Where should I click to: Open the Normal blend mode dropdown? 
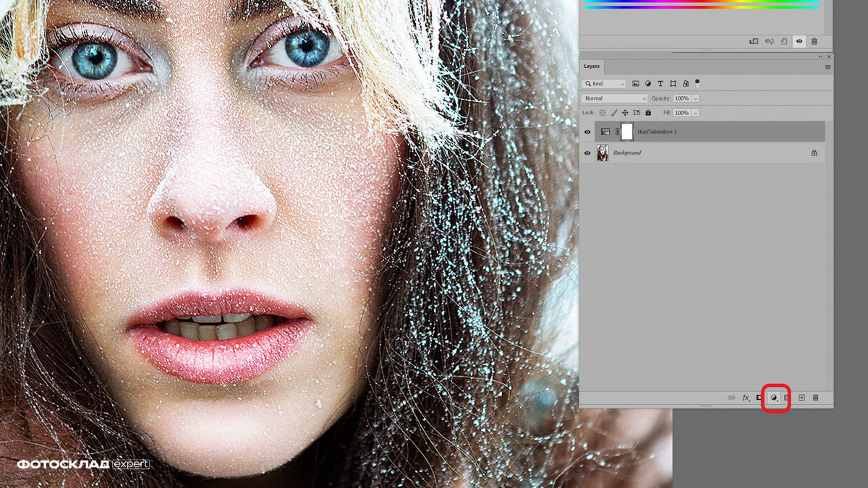(616, 98)
